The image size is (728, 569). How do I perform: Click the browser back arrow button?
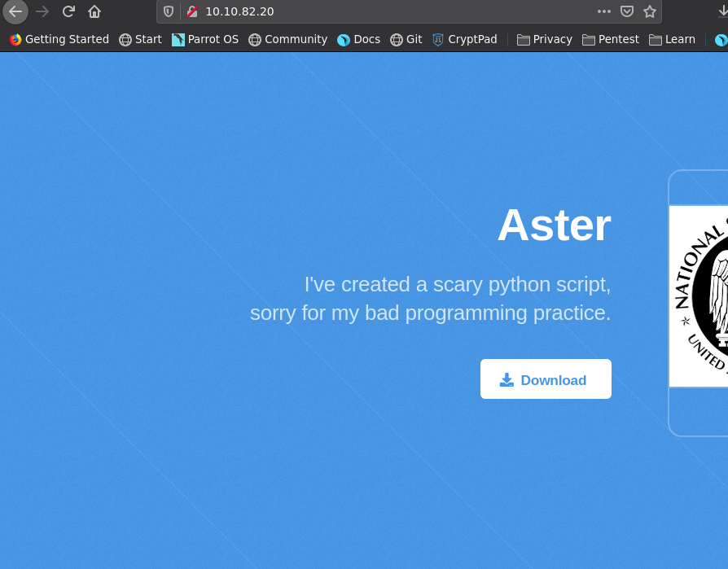15,11
